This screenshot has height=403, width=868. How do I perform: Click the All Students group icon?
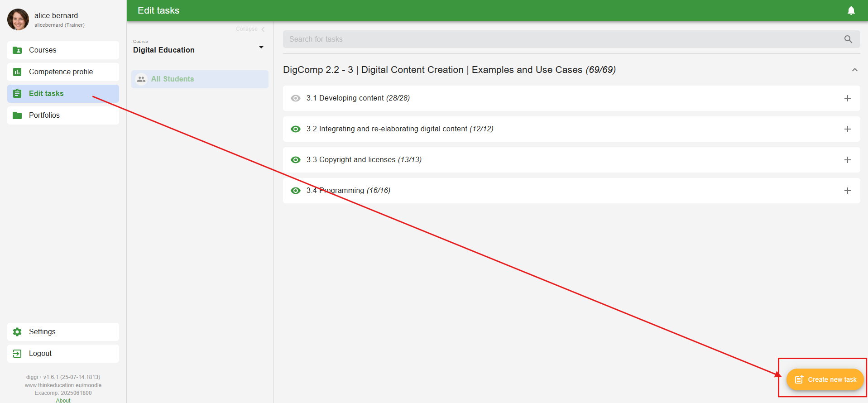[x=141, y=79]
